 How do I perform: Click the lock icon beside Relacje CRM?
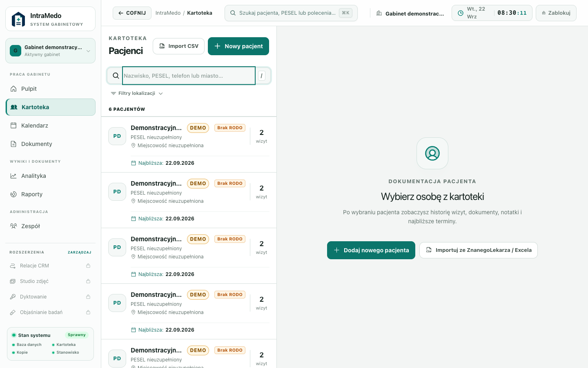88,266
